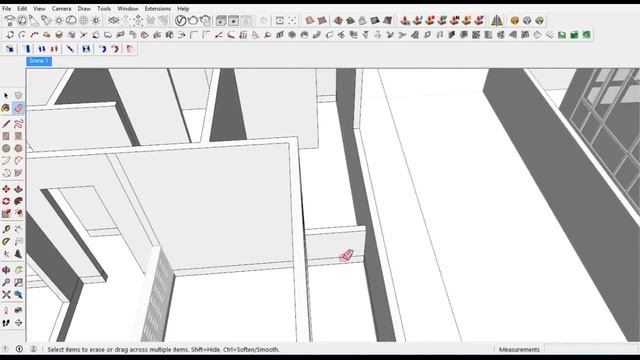
Task: Select the Pie tool
Action: click(18, 173)
